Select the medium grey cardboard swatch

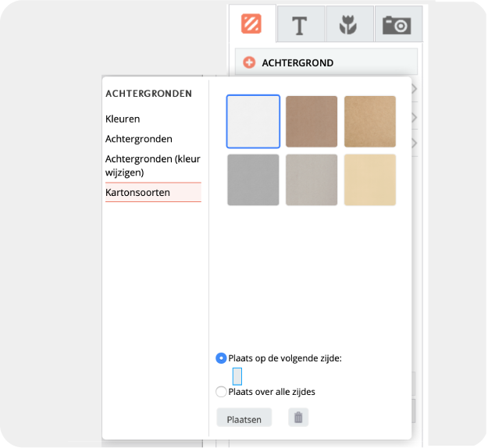[x=253, y=180]
